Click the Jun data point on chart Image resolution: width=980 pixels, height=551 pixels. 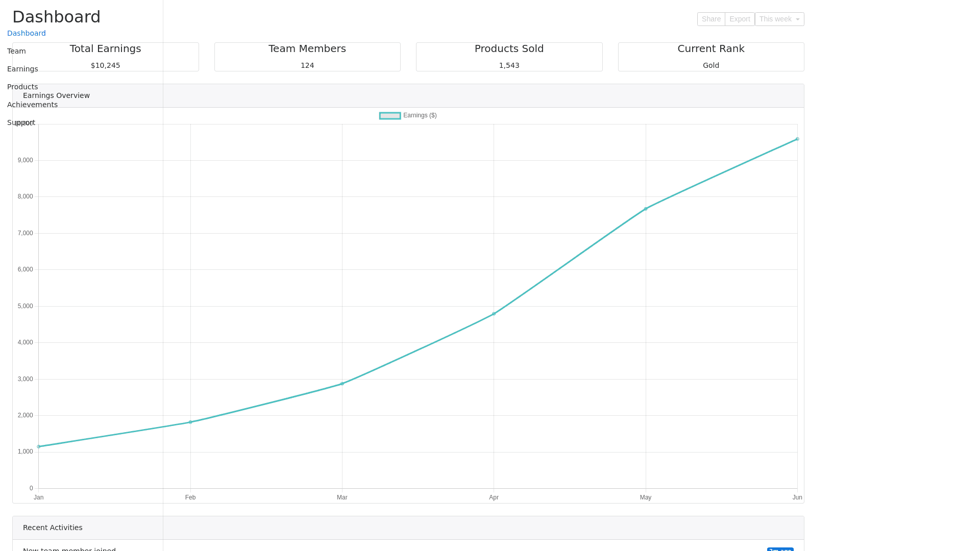(x=797, y=139)
